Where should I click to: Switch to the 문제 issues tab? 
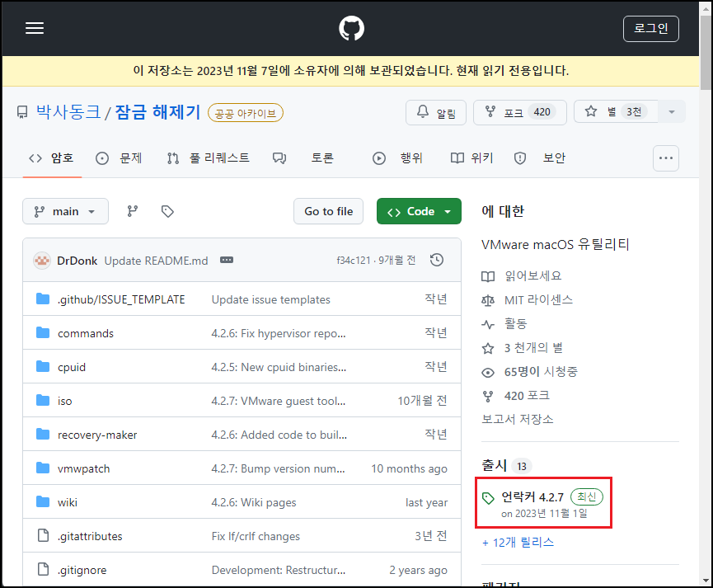[119, 158]
